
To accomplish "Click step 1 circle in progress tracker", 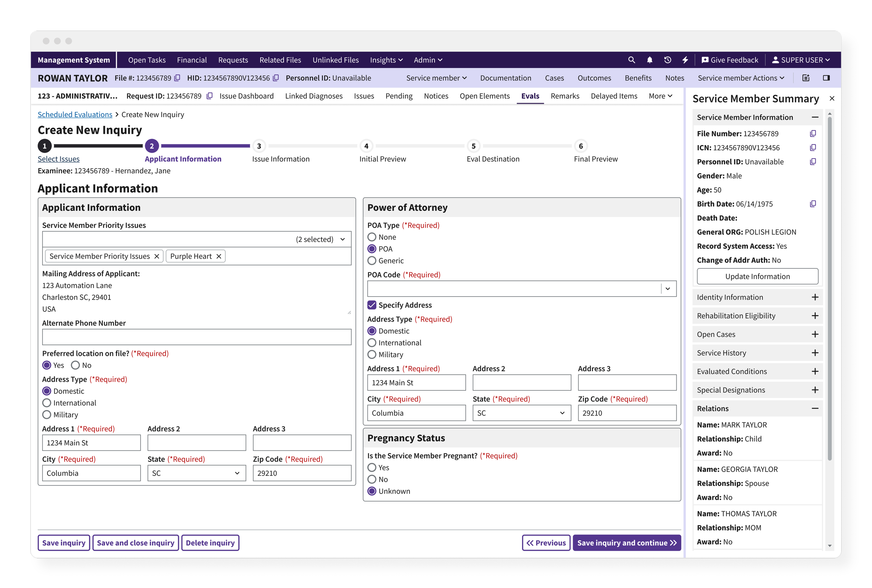I will 45,146.
